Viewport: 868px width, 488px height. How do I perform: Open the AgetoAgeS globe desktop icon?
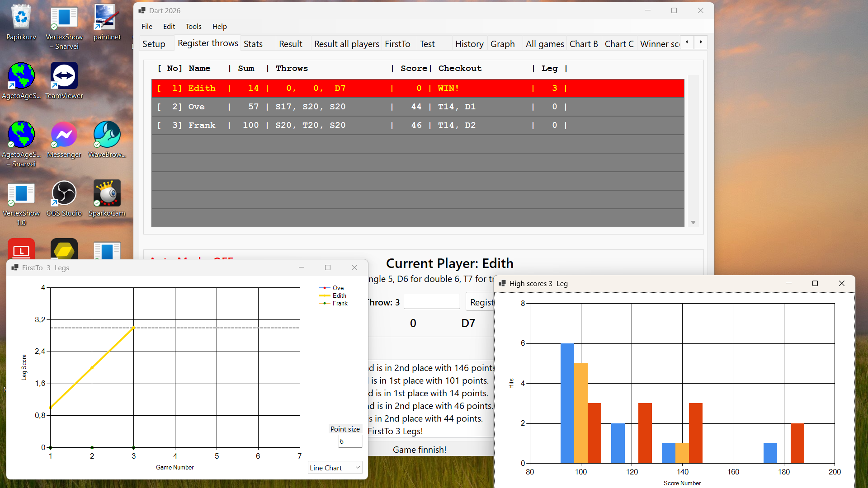click(x=21, y=77)
